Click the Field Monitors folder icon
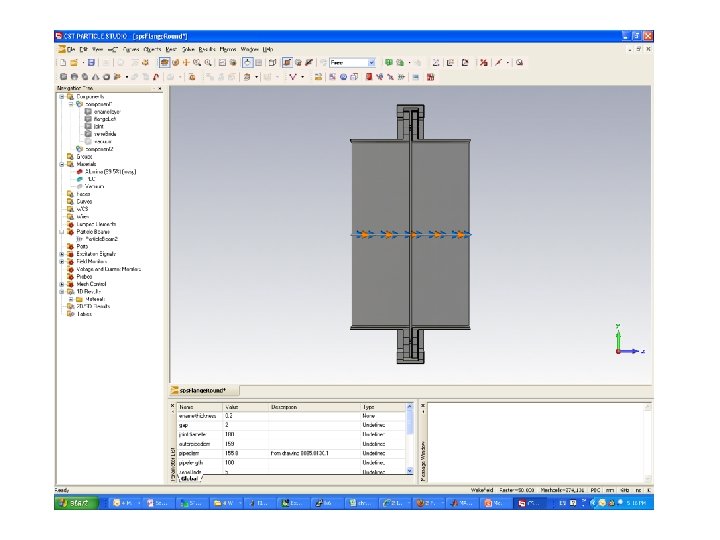The width and height of the screenshot is (720, 540). point(69,262)
